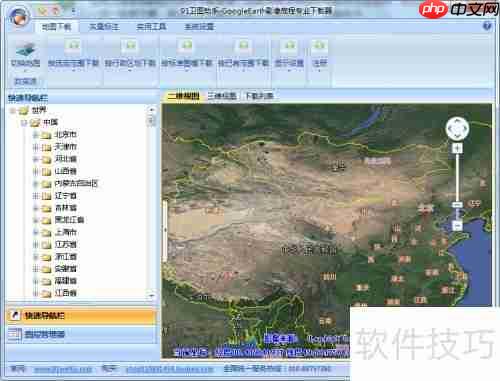Zoom out with the map minus button
The image size is (500, 381).
[x=457, y=226]
